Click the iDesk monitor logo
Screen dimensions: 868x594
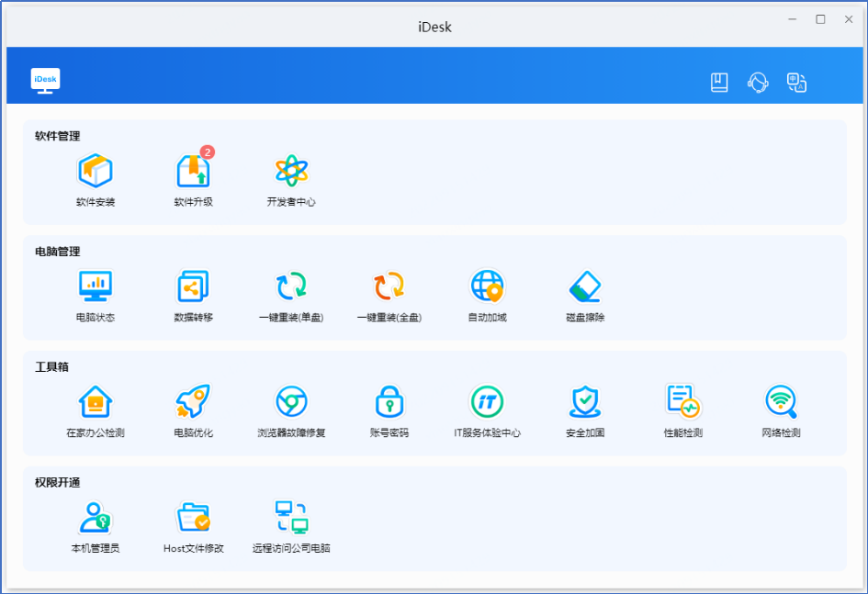45,81
